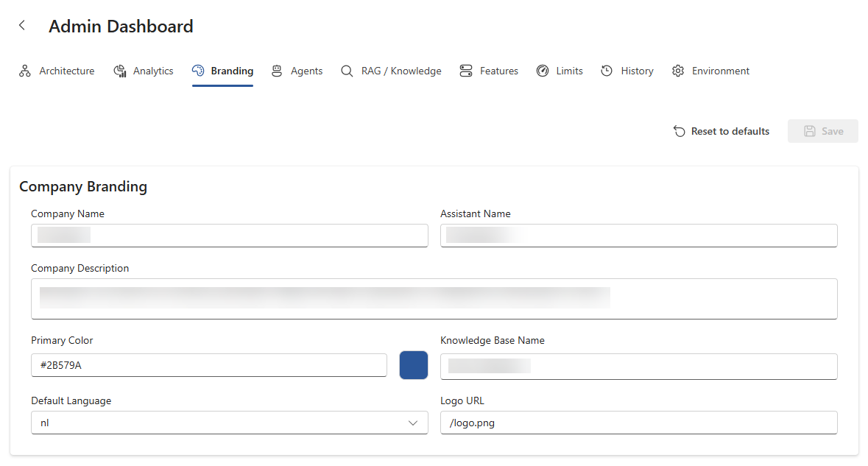Click the Primary Color hex input
This screenshot has height=466, width=868.
tap(208, 365)
